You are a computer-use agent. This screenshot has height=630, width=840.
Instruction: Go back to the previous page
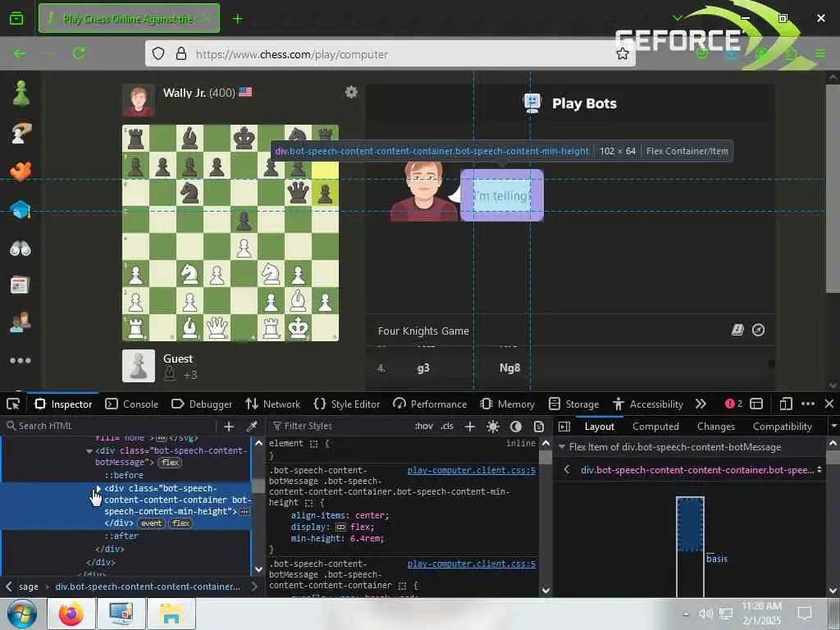(20, 53)
